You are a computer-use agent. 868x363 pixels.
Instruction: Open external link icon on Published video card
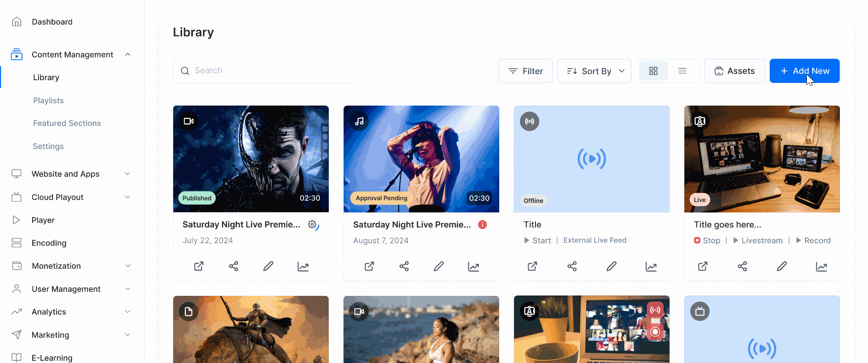(199, 266)
